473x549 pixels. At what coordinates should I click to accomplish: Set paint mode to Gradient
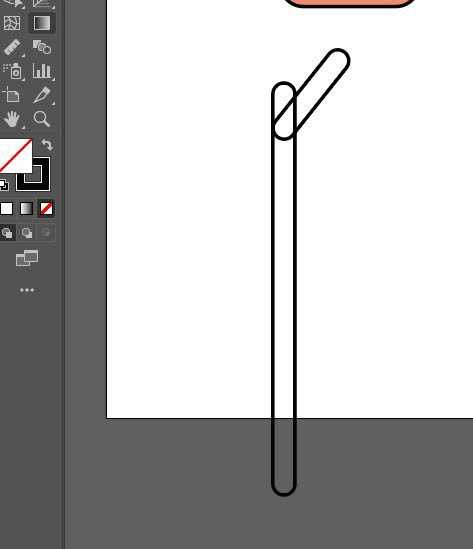pyautogui.click(x=26, y=208)
